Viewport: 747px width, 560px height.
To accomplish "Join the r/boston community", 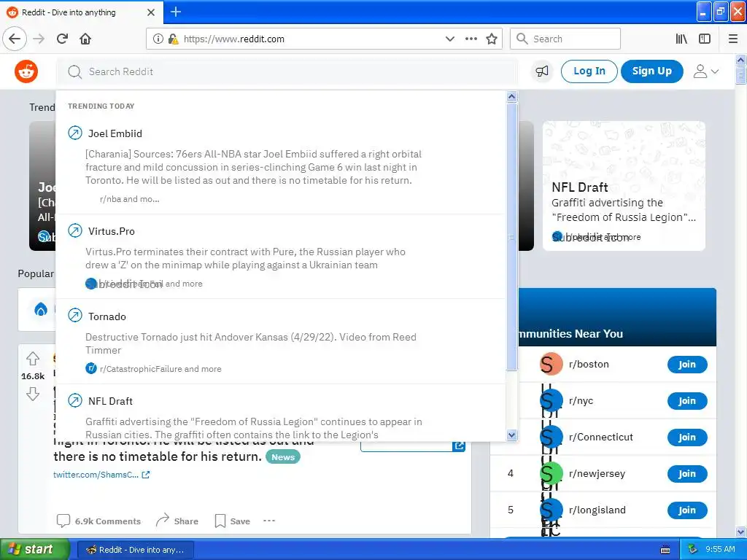I will click(687, 365).
